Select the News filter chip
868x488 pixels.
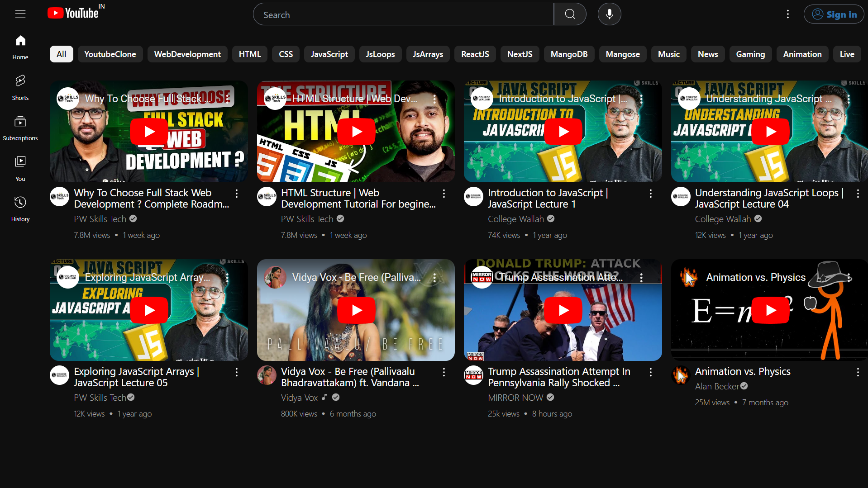708,54
